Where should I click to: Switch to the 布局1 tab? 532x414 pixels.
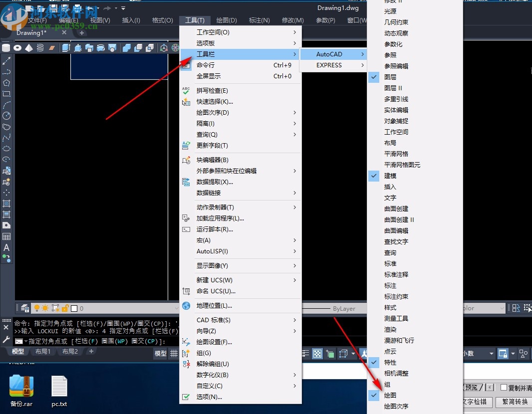pos(43,352)
